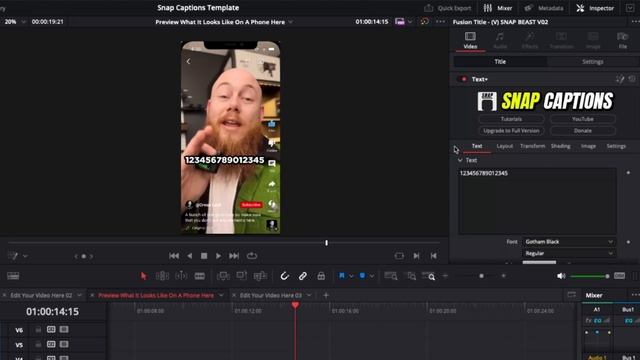Stop playback
640x360 pixels.
(x=204, y=256)
